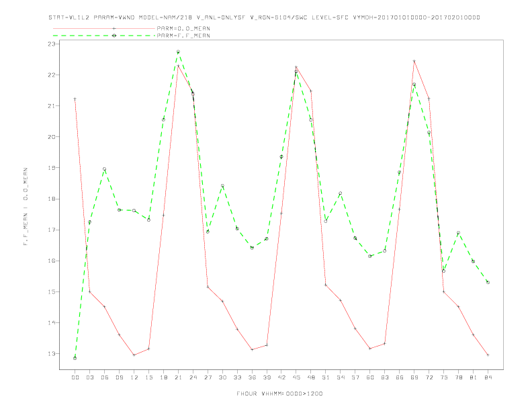Click the x-axis tick label 24

(193, 377)
